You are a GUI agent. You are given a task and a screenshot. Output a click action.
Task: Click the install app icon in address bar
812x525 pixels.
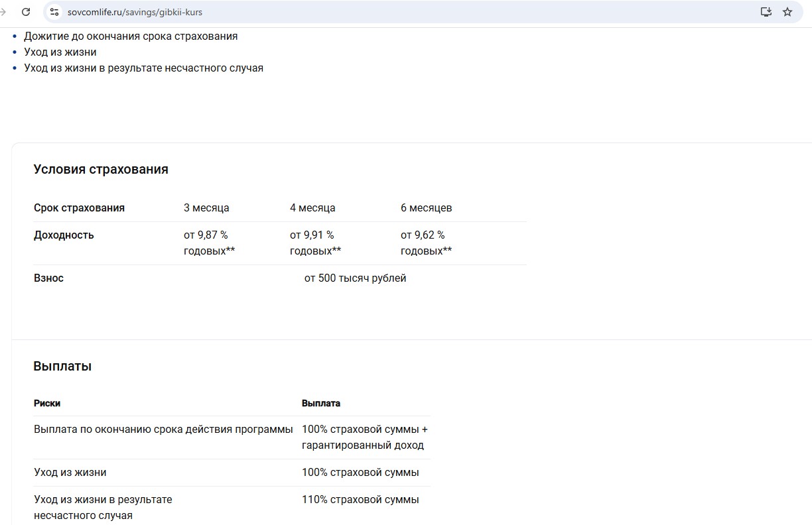tap(766, 12)
